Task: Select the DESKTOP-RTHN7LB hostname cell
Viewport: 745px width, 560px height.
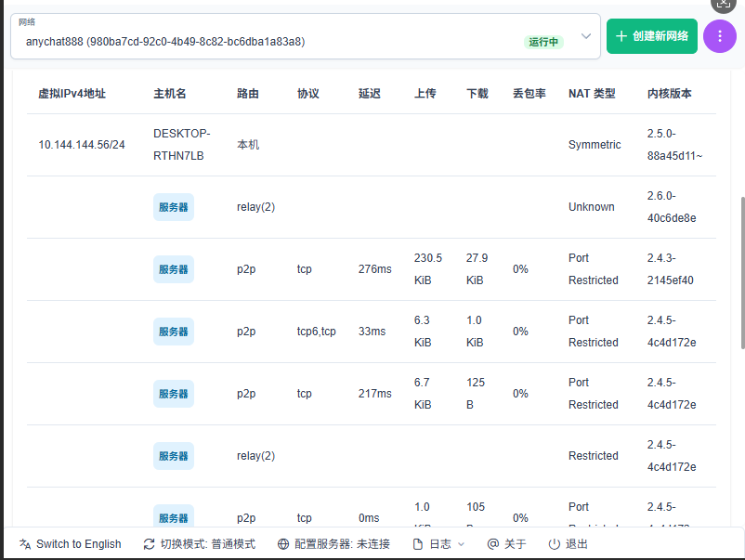Action: tap(181, 145)
